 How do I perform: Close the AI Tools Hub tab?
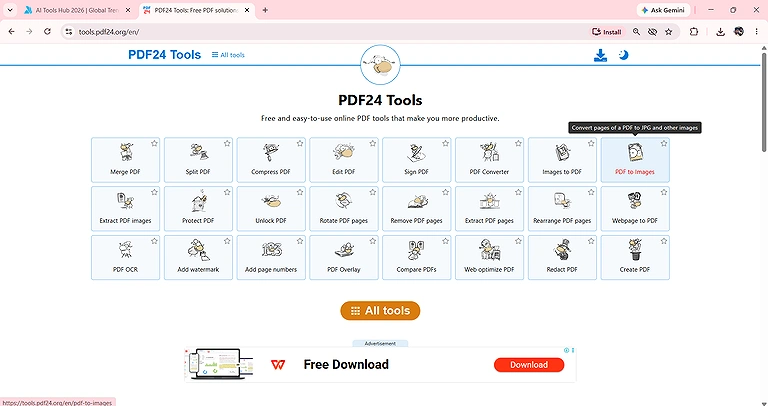pyautogui.click(x=128, y=10)
